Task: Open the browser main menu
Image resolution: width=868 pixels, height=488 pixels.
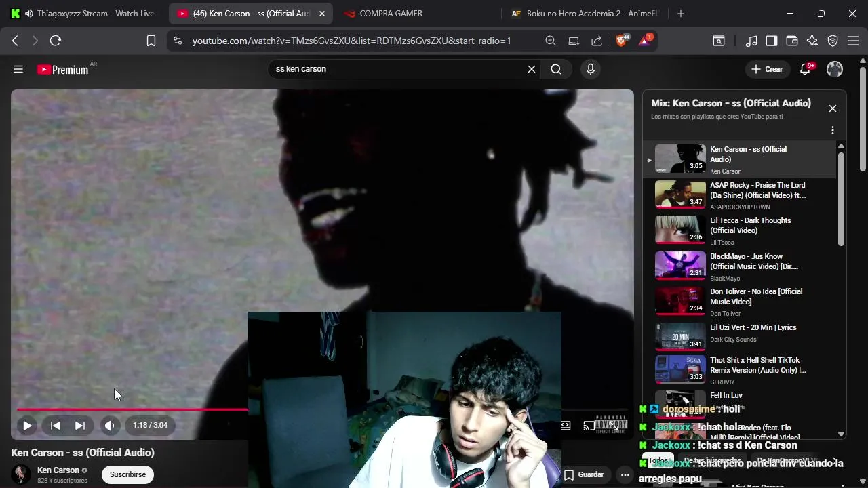Action: (x=853, y=41)
